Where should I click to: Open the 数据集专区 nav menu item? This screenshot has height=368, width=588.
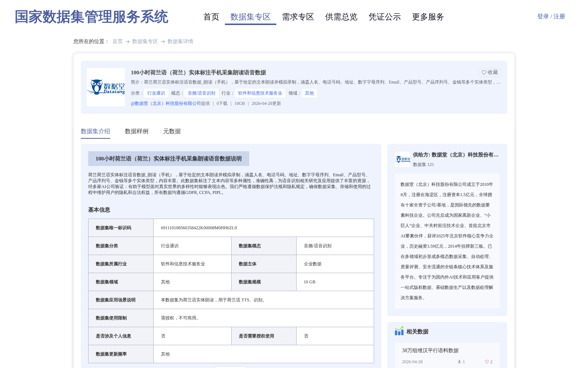tap(251, 17)
